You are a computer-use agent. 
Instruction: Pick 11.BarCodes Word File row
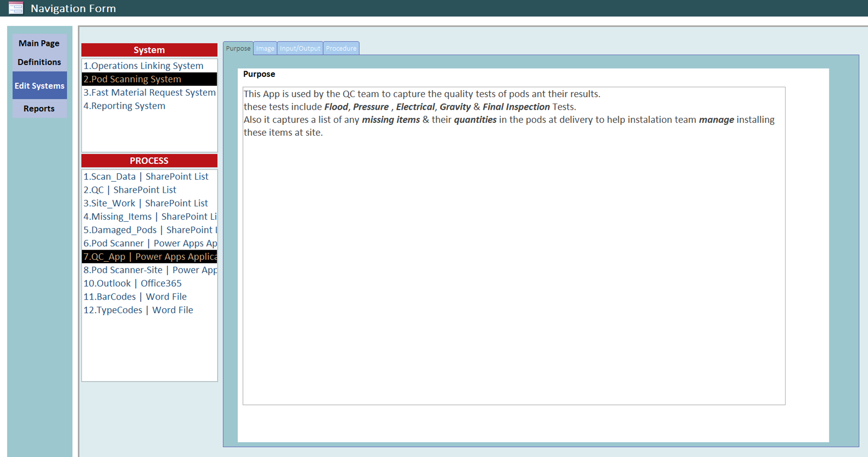pyautogui.click(x=149, y=297)
